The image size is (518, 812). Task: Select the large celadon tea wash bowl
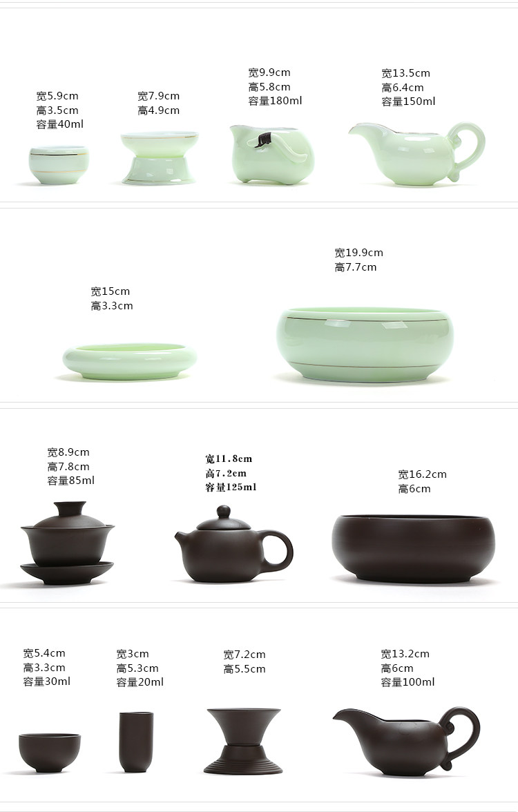(x=365, y=345)
